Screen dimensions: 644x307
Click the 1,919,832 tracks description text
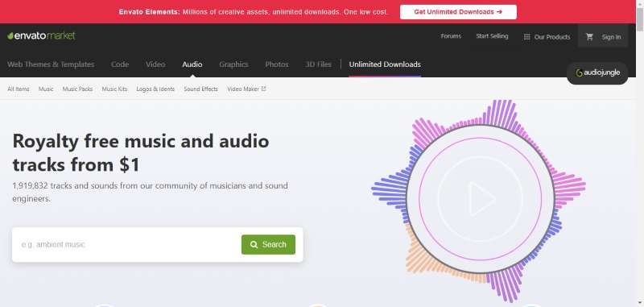pos(150,192)
